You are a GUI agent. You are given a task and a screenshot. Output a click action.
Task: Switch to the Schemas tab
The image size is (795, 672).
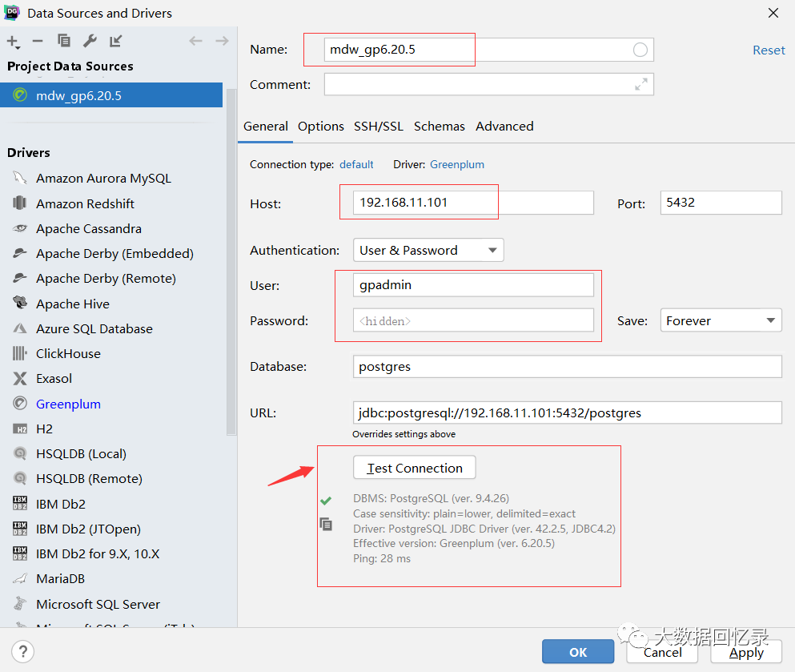(x=439, y=127)
